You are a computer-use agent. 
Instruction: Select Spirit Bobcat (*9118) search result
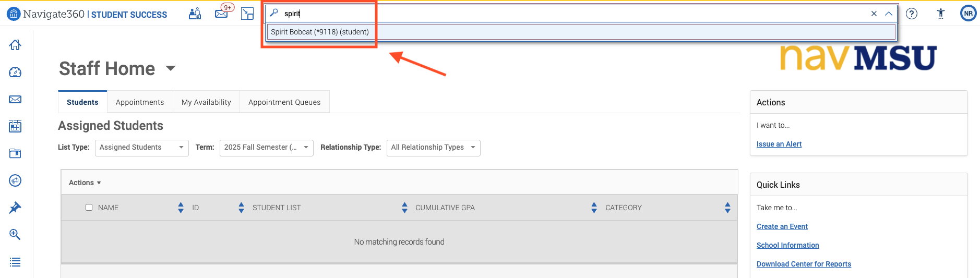coord(581,32)
